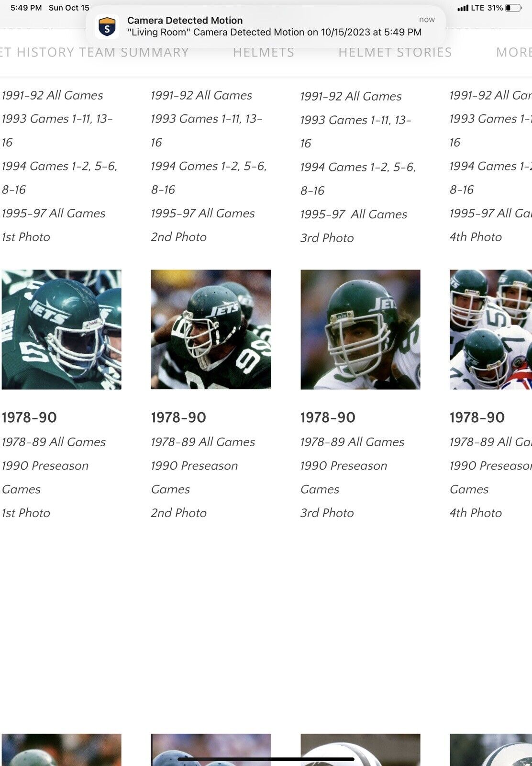Select the 1978-90 heading above 2nd Photo
The image size is (532, 766).
pyautogui.click(x=178, y=417)
